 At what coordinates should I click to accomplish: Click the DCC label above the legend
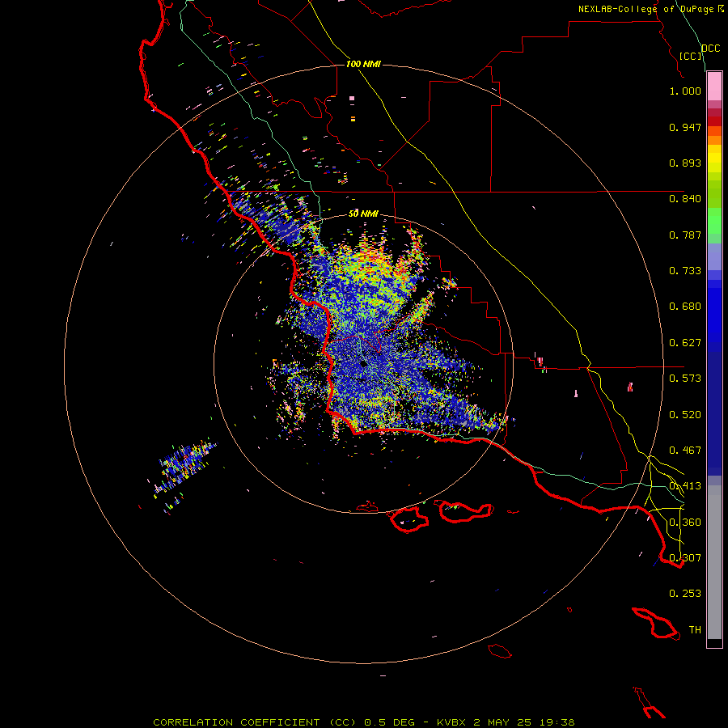(710, 49)
